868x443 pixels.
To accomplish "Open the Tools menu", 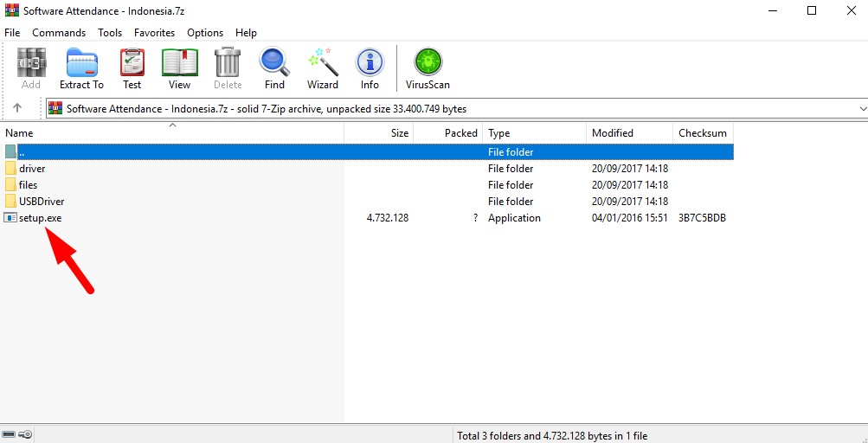I will (110, 33).
